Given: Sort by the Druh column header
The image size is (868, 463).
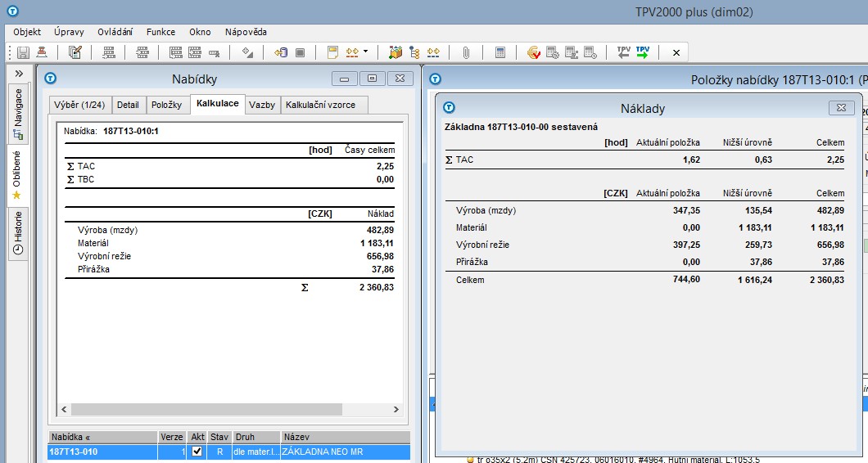Looking at the screenshot, I should pos(255,437).
